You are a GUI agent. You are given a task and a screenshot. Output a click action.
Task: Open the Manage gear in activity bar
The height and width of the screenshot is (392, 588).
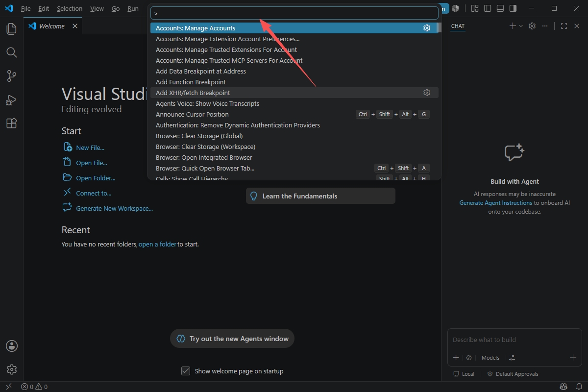point(11,369)
